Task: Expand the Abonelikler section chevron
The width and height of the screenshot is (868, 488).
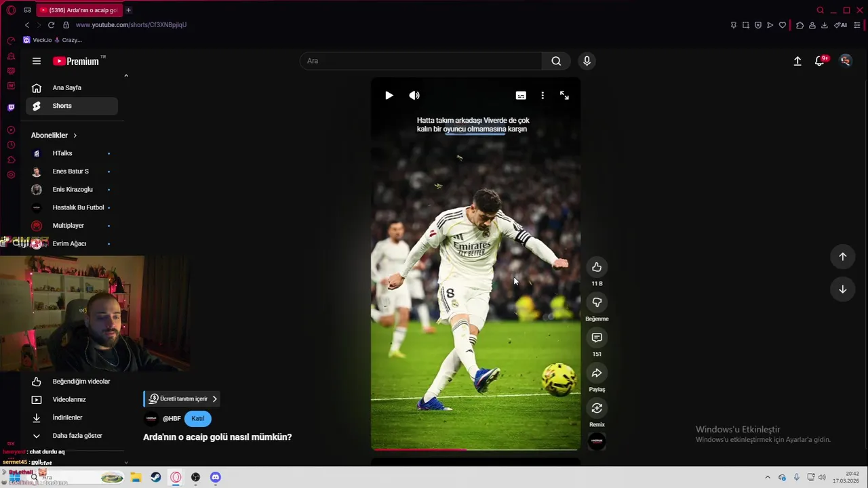Action: (x=75, y=136)
